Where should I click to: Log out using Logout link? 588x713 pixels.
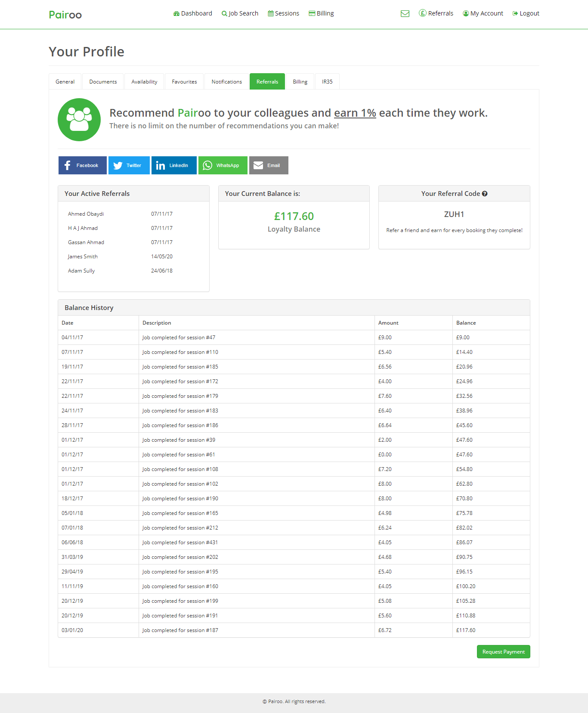pos(526,13)
